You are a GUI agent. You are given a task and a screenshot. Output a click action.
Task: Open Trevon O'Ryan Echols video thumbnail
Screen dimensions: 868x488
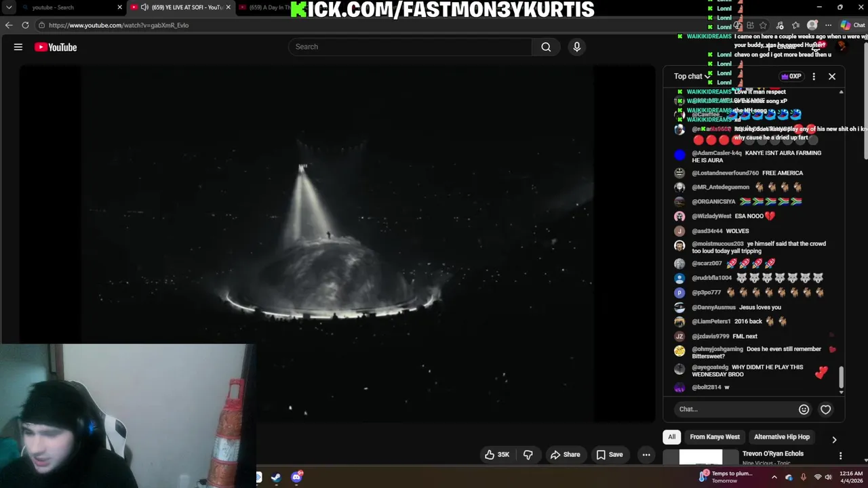(701, 457)
